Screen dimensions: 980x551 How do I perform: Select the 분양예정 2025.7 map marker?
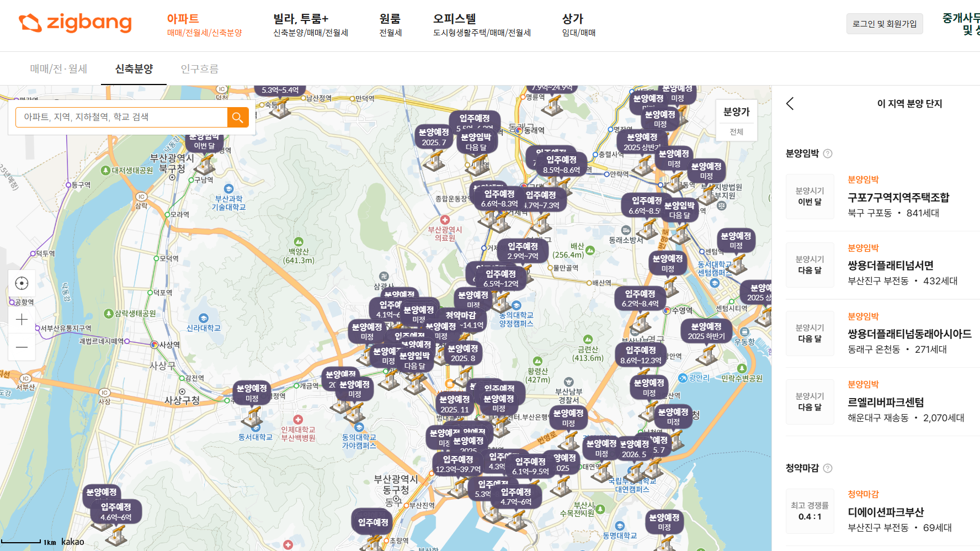point(434,137)
